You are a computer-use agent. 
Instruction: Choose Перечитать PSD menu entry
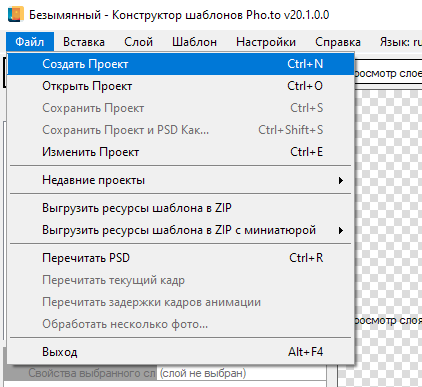tap(180, 258)
